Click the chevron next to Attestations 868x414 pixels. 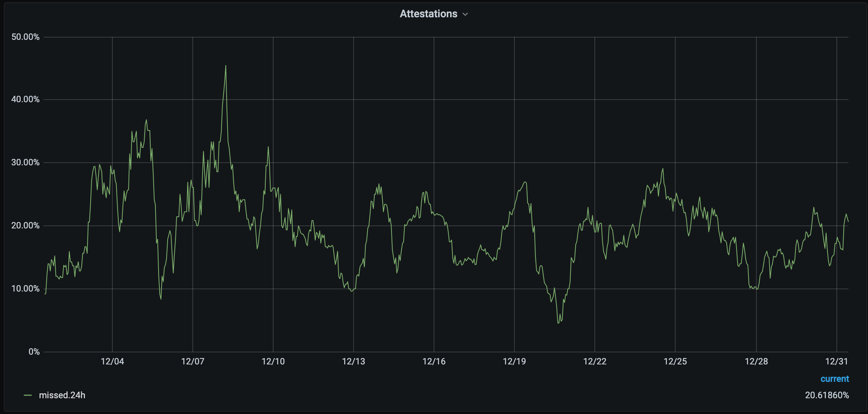[x=465, y=14]
